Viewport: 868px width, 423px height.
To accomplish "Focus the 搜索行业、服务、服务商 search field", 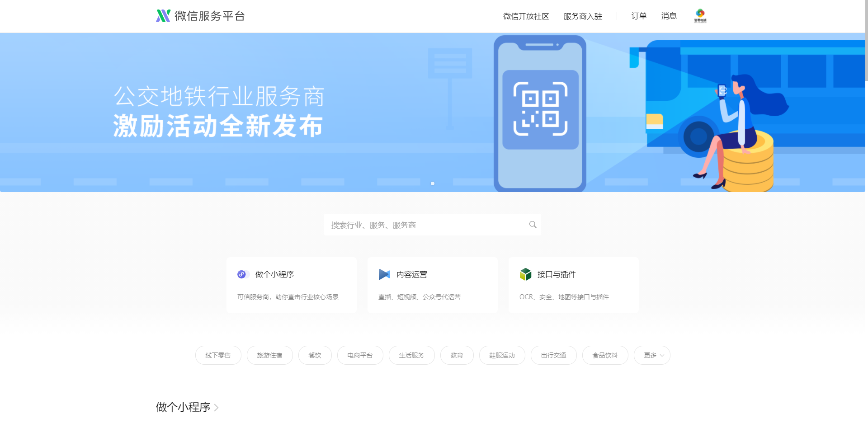I will (433, 225).
